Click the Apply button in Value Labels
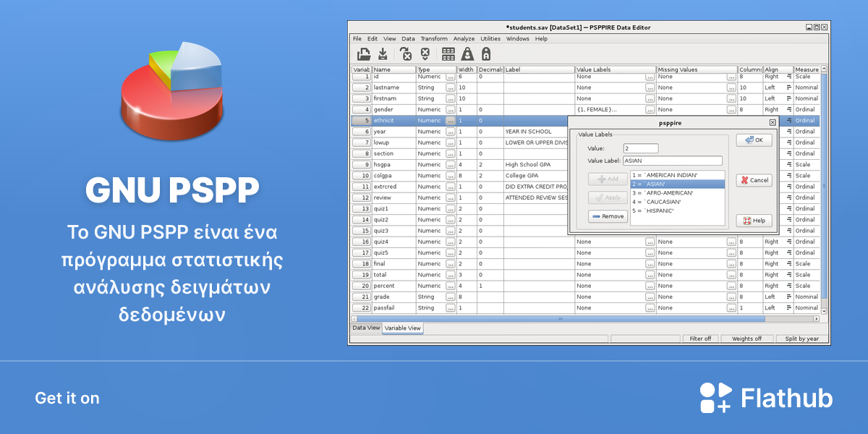Viewport: 868px width, 434px height. tap(608, 197)
